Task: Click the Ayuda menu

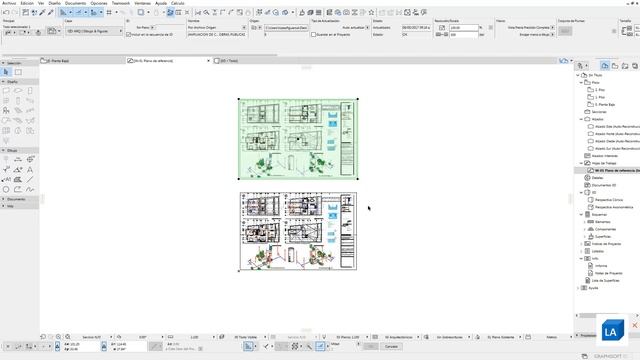Action: pos(161,3)
